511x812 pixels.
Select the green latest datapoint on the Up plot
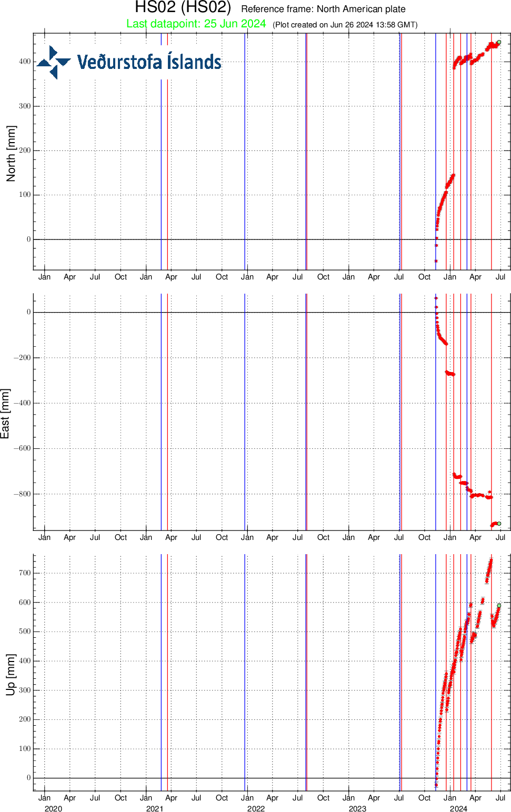point(499,605)
